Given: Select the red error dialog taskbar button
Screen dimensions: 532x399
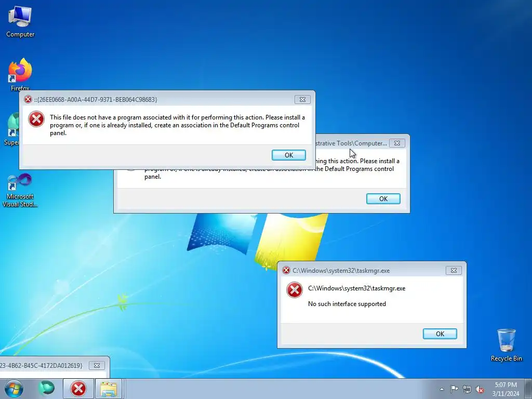Looking at the screenshot, I should [x=78, y=389].
